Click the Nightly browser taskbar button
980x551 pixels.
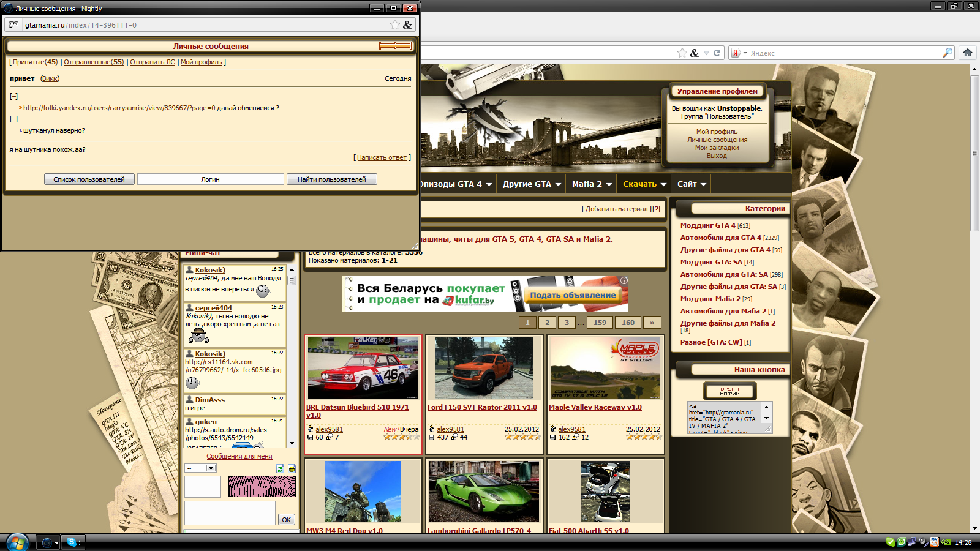click(48, 542)
